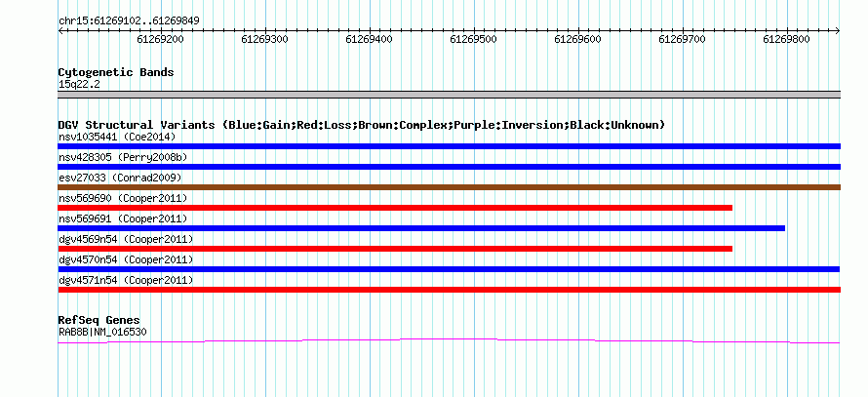This screenshot has width=868, height=397.
Task: Click the RAB8B|NM_016530 gene label
Action: [x=102, y=332]
